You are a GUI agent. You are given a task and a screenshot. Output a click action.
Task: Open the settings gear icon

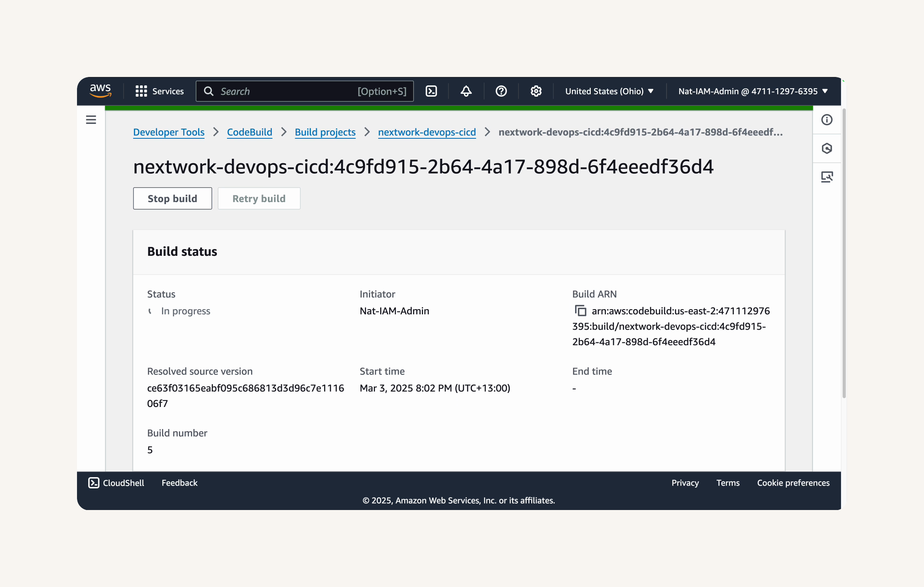[536, 91]
